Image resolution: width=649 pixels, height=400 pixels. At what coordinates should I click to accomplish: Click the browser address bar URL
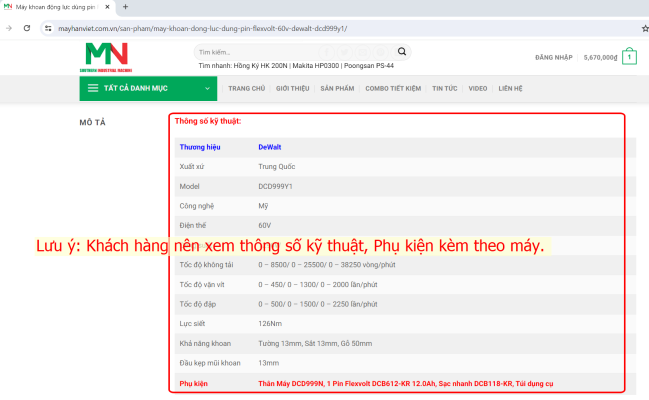200,28
